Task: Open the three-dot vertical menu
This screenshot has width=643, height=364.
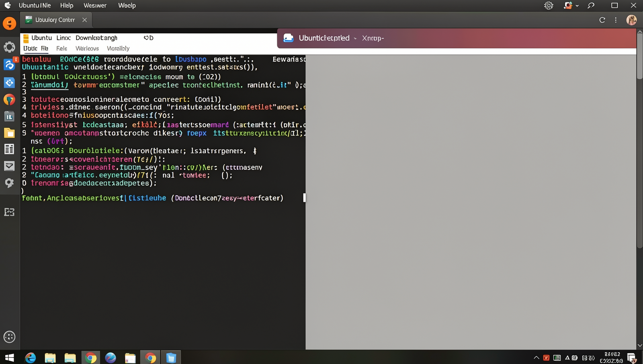Action: [616, 20]
